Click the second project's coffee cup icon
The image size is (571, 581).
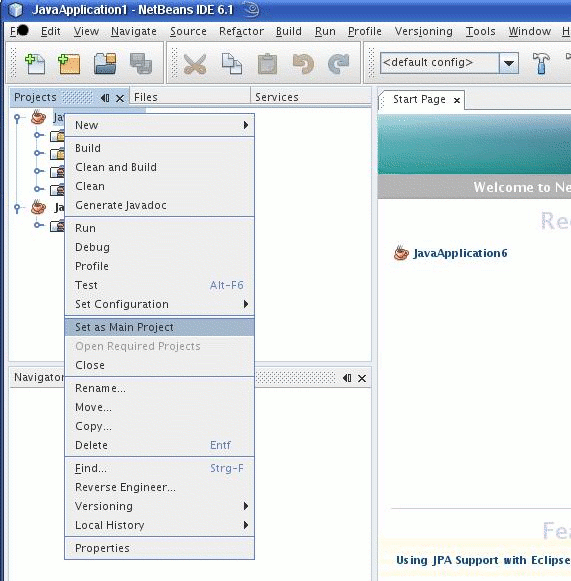39,207
